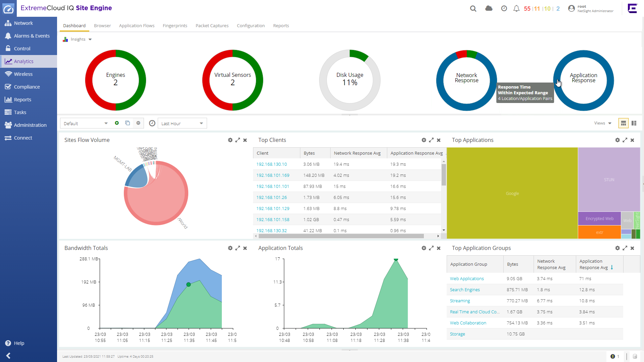Screen dimensions: 644x362
Task: Switch to grid layout view
Action: pos(623,123)
